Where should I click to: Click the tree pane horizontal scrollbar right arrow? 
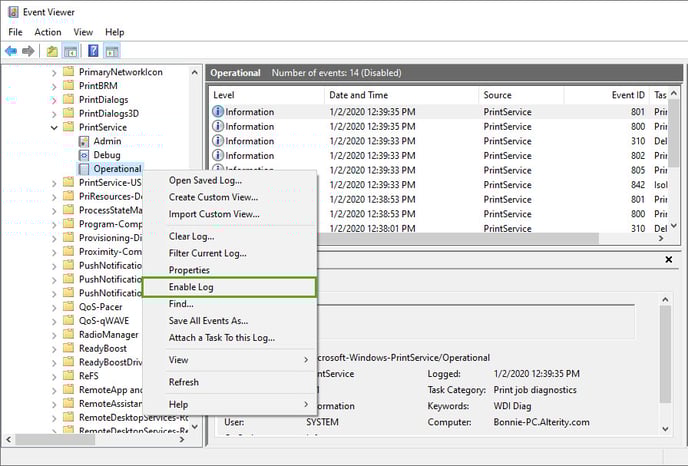[182, 439]
